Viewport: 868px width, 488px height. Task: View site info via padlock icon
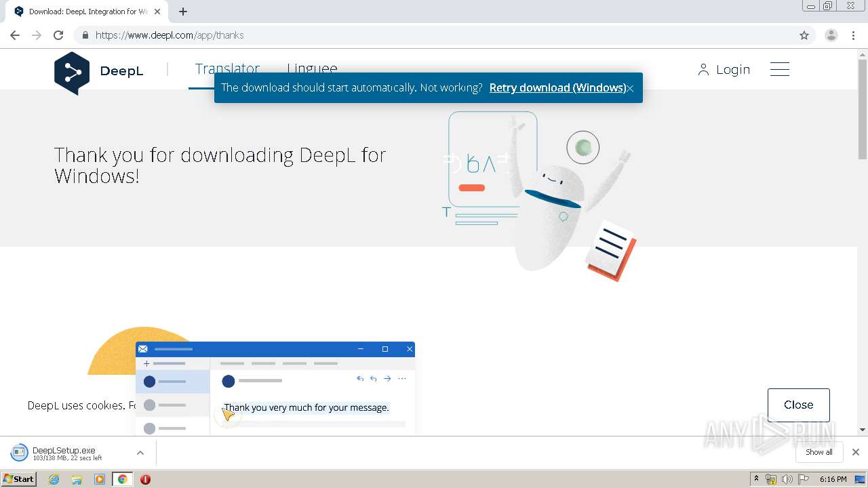tap(85, 35)
